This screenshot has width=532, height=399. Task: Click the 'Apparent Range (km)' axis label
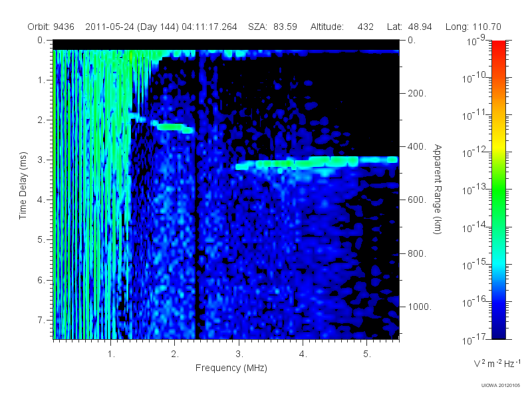point(438,189)
